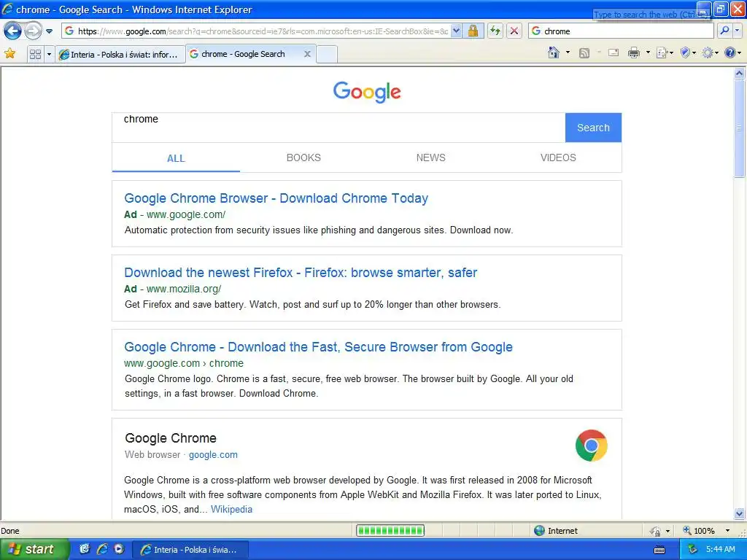Click the Done status bar text
This screenshot has height=560, width=747.
coord(10,531)
